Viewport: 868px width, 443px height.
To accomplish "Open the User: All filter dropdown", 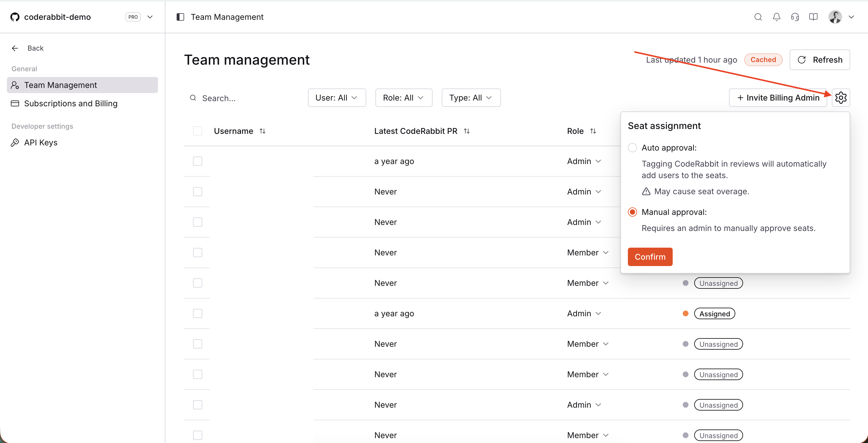I will coord(337,97).
